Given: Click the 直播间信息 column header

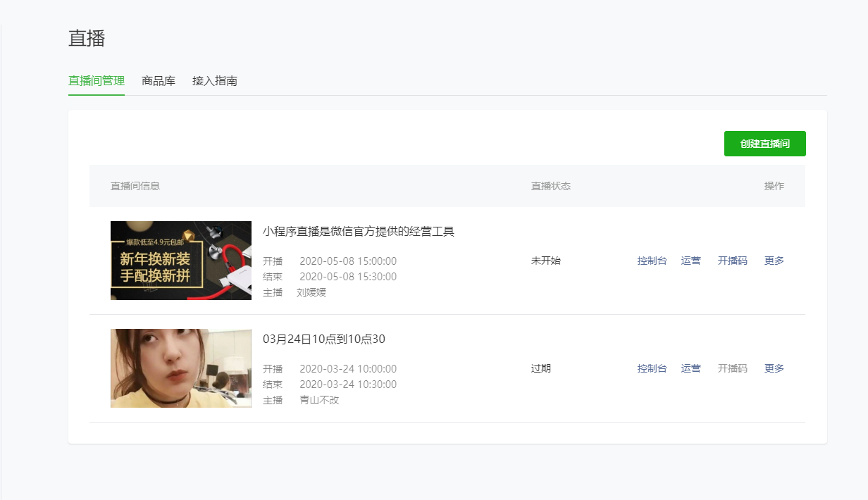Looking at the screenshot, I should coord(135,186).
